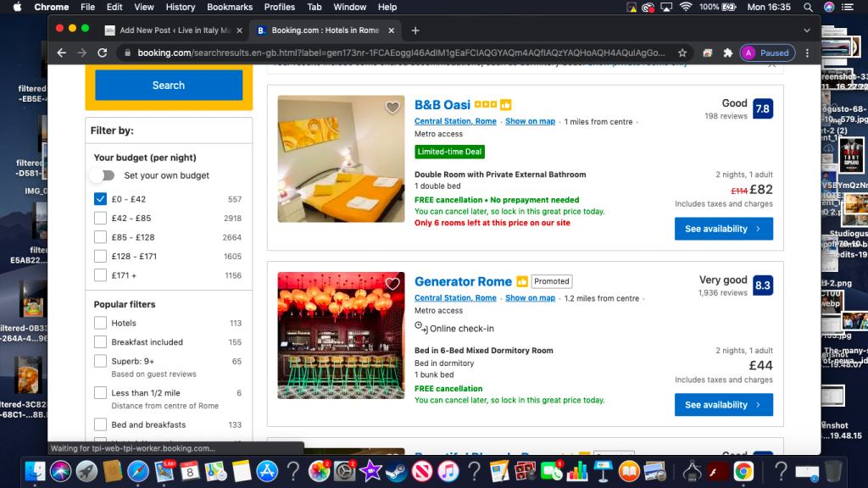Close the Booking.com tab
Screen dimensions: 868x488
pyautogui.click(x=392, y=30)
